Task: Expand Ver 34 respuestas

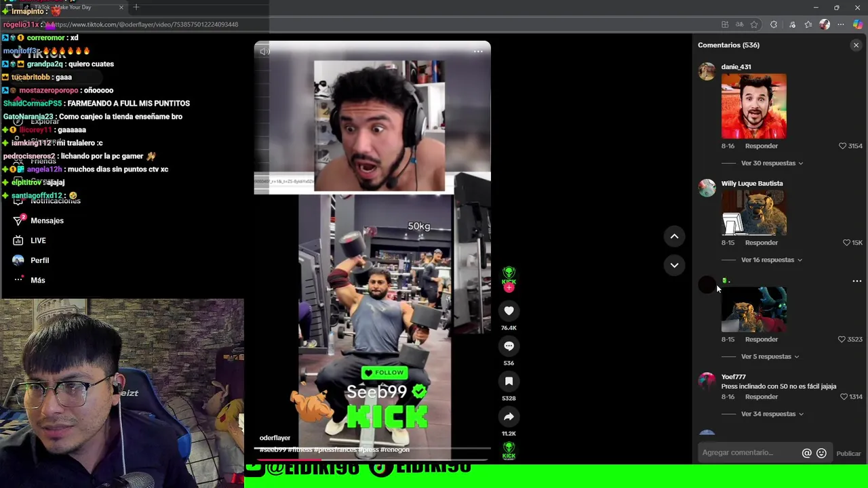Action: 772,414
